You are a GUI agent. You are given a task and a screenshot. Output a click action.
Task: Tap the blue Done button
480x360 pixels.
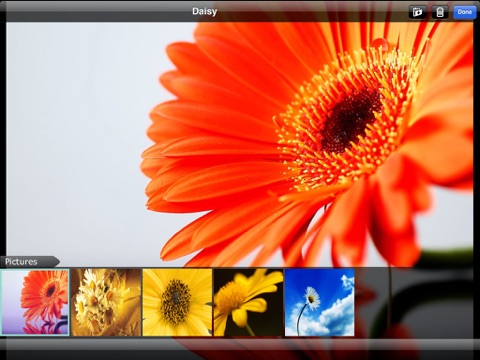click(x=465, y=12)
